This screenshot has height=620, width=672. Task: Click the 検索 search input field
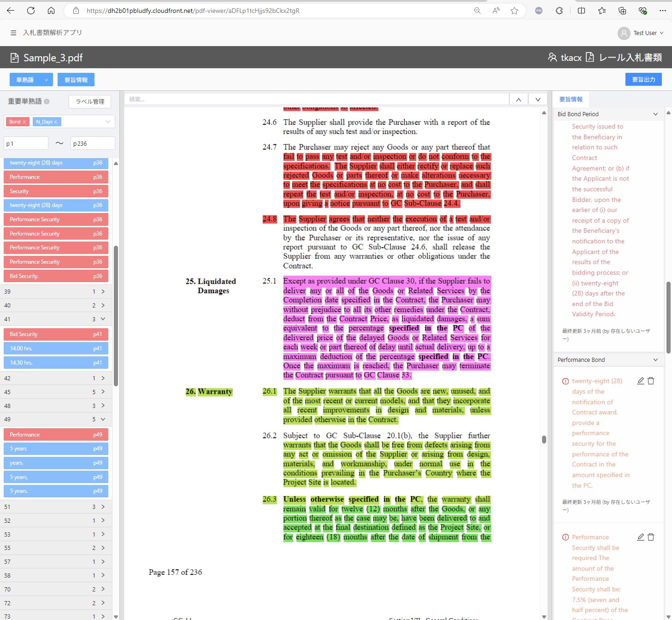[x=316, y=99]
